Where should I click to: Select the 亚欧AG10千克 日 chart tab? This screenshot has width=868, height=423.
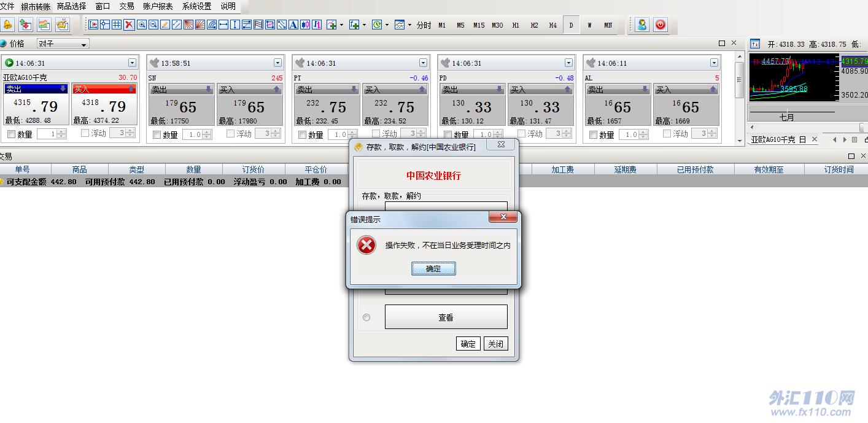point(778,139)
